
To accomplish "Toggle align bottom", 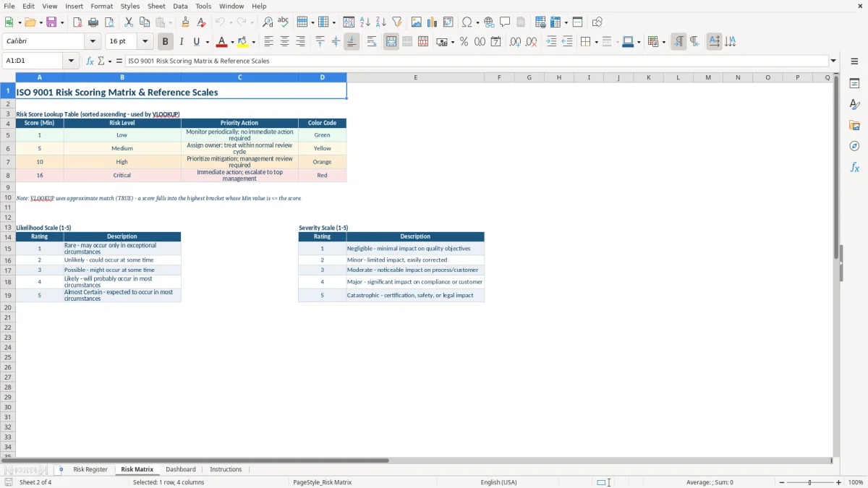I will coord(352,42).
